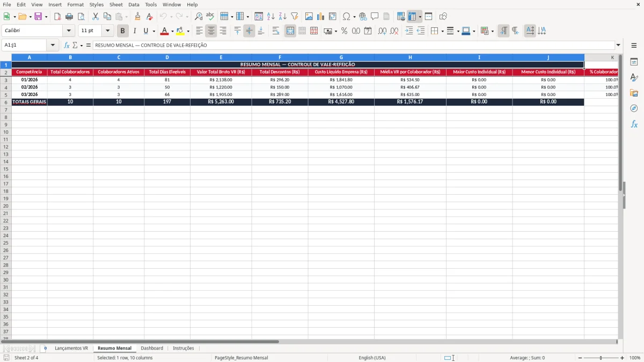Open Function Wizard next to Name Box
644x362 pixels.
coord(67,46)
